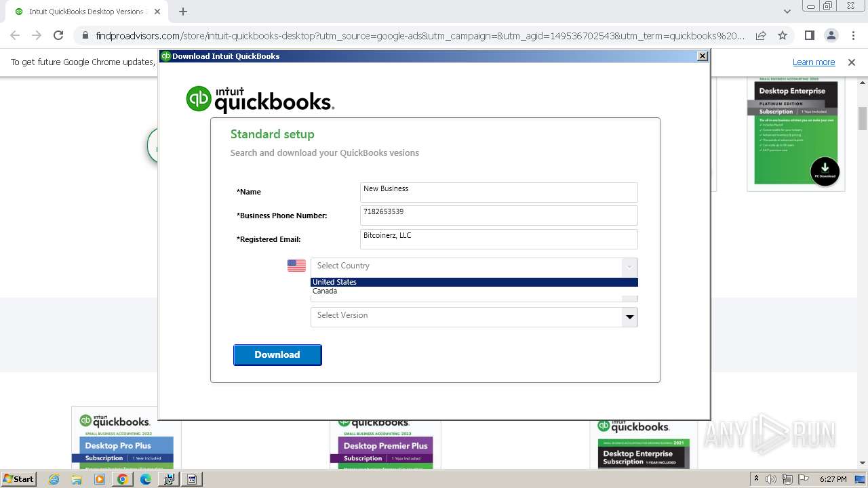The width and height of the screenshot is (868, 488).
Task: Click the 6:27 PM system clock
Action: 833,479
